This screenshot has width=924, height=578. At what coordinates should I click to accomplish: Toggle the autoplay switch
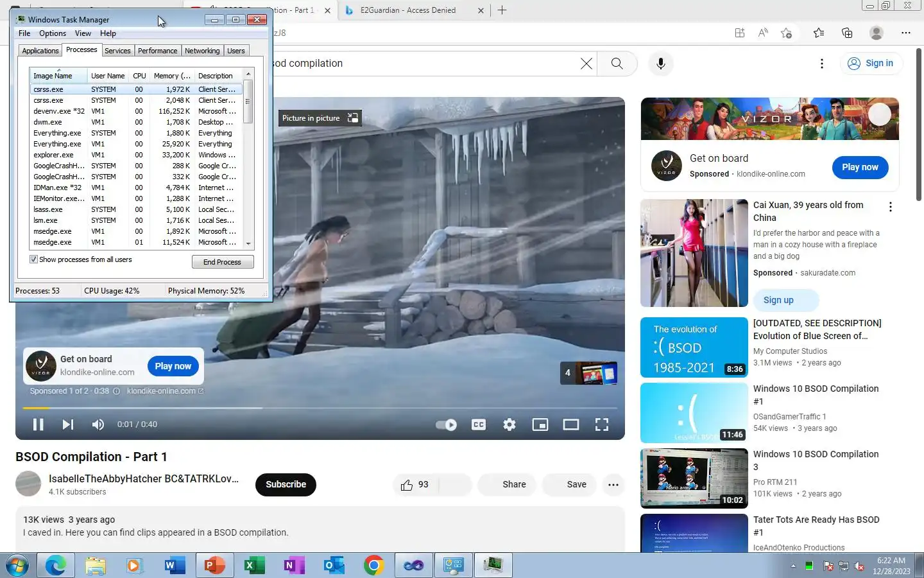click(x=446, y=425)
